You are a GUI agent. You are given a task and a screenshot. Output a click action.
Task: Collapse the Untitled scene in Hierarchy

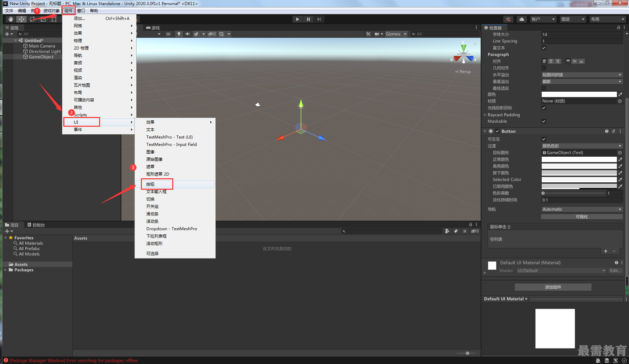(16, 40)
